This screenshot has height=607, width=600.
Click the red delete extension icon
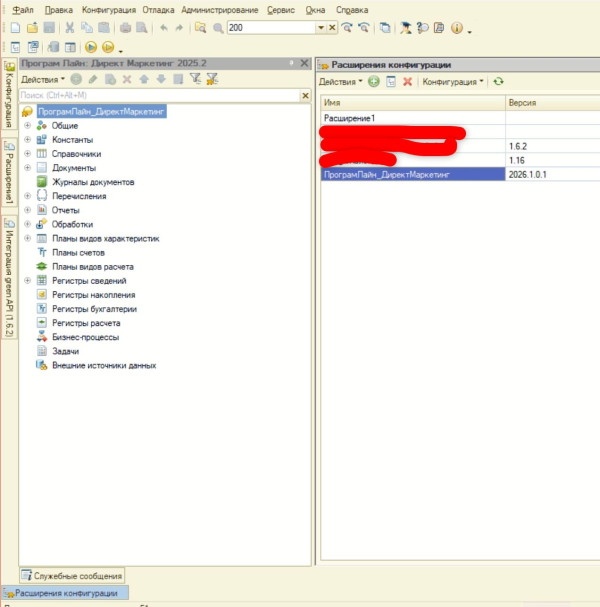point(407,81)
